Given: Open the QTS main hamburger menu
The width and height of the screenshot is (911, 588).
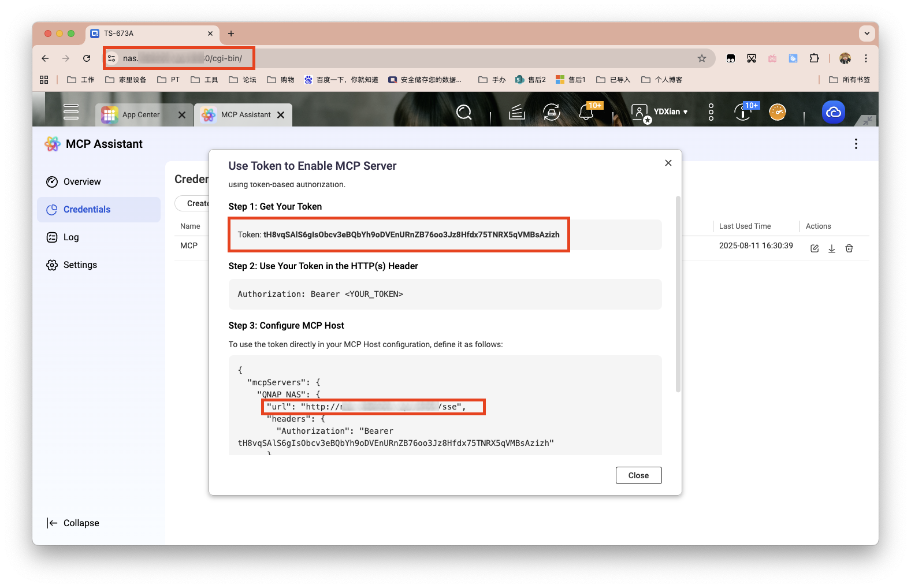Looking at the screenshot, I should point(71,111).
